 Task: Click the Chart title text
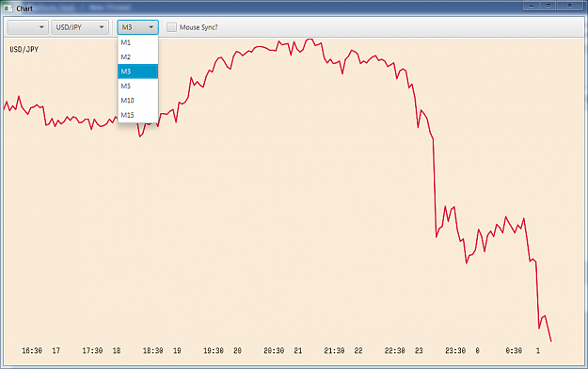point(24,8)
